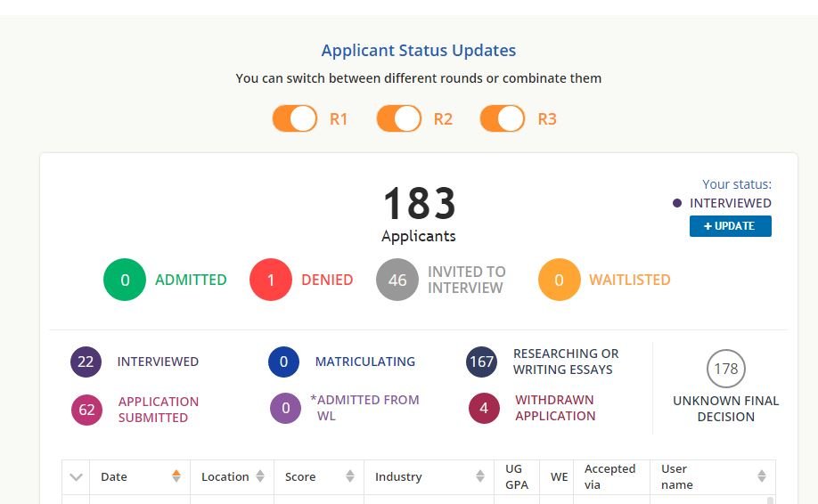Select the Researching or Writing Essays circle

pos(481,362)
